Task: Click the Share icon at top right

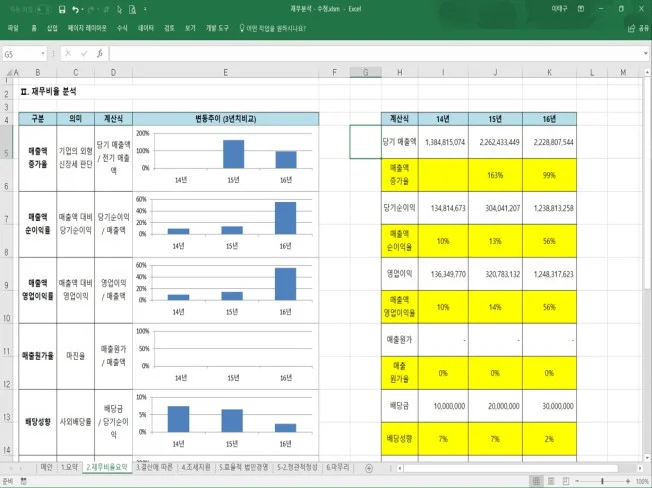Action: coord(630,29)
